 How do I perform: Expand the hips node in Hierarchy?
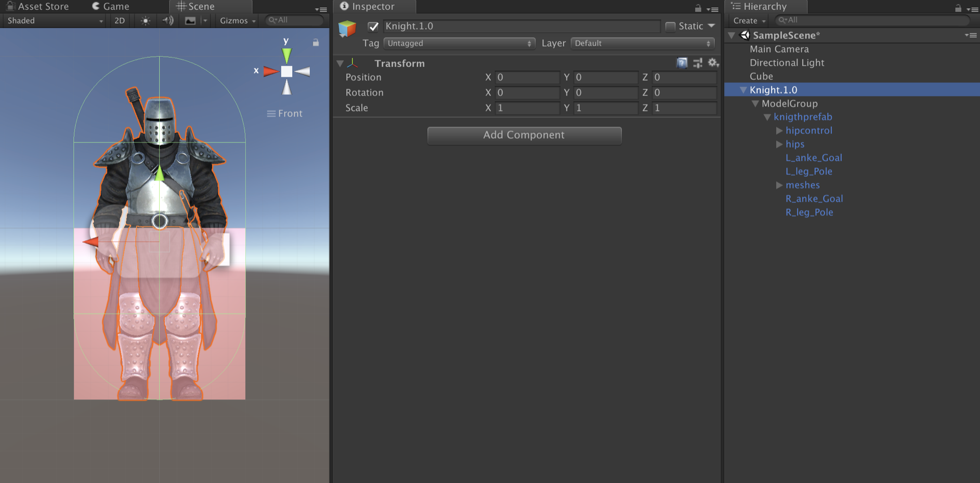point(779,144)
